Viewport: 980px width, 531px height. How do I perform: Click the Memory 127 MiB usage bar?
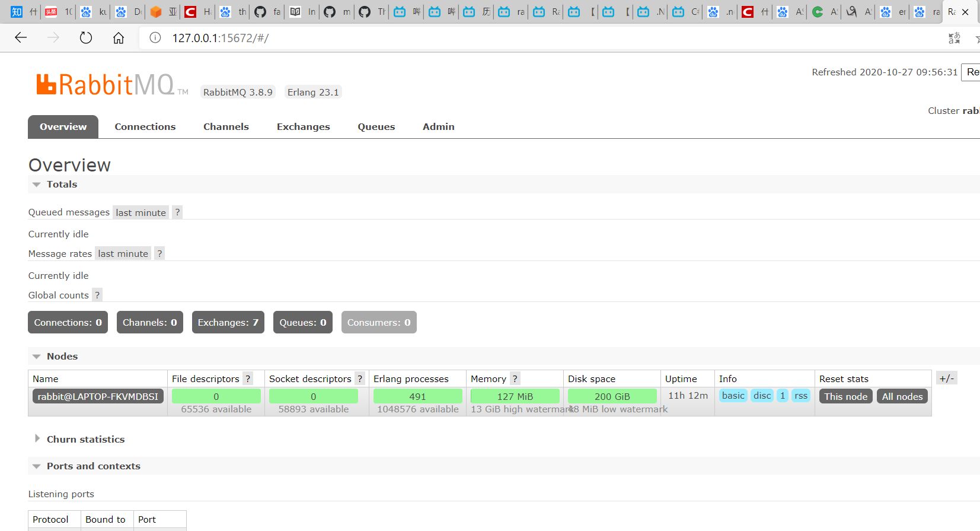pyautogui.click(x=515, y=396)
